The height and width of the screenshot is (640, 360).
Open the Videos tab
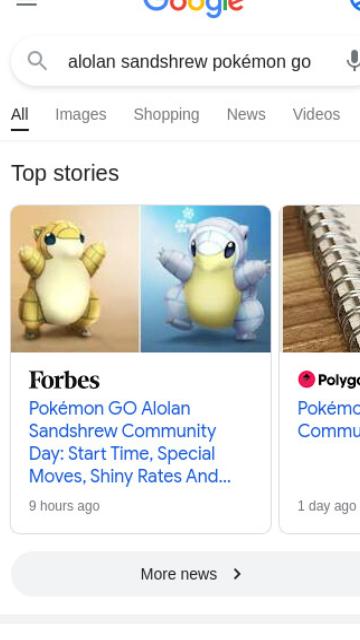[316, 115]
